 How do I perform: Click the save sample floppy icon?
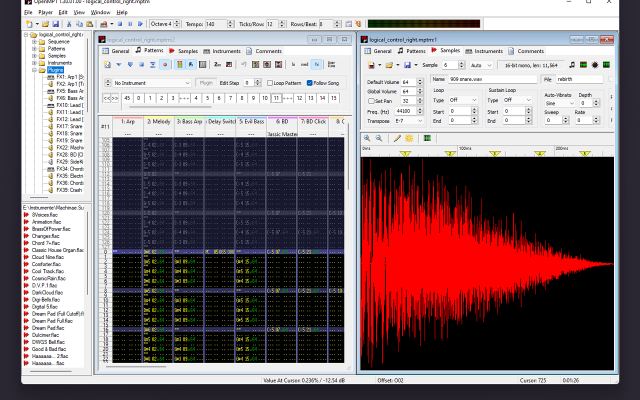click(407, 65)
